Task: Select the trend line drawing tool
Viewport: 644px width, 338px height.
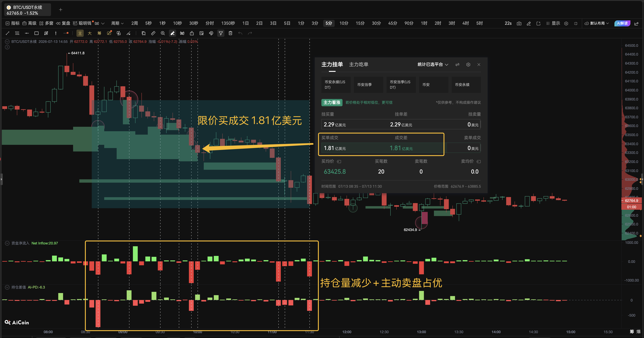Action: pyautogui.click(x=8, y=33)
